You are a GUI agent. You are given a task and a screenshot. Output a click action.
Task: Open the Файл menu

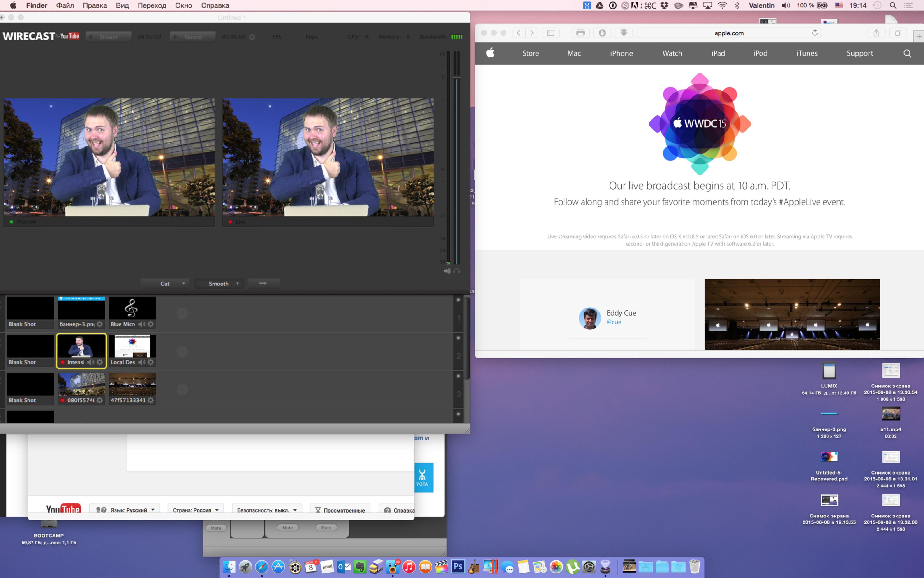[x=65, y=5]
